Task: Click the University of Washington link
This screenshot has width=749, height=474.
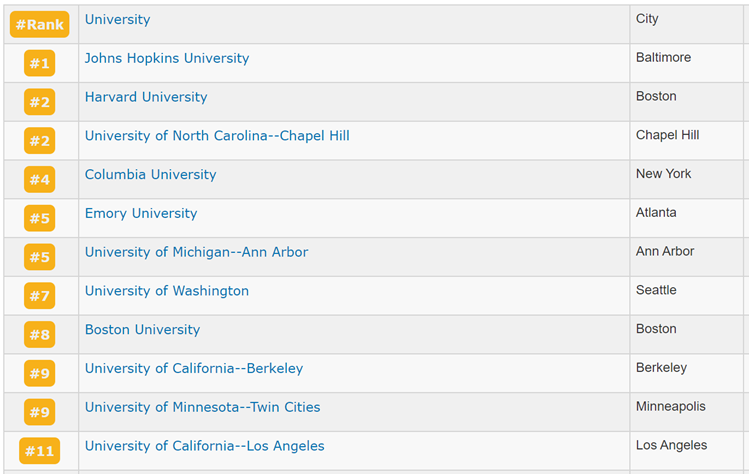Action: 167,291
